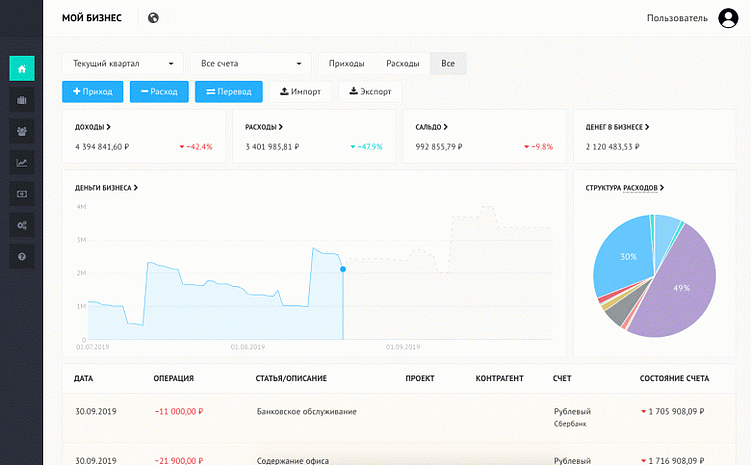Viewport: 751px width, 465px height.
Task: Open the ДЕНЬГИ БИЗНЕСА chart heading
Action: (x=106, y=188)
